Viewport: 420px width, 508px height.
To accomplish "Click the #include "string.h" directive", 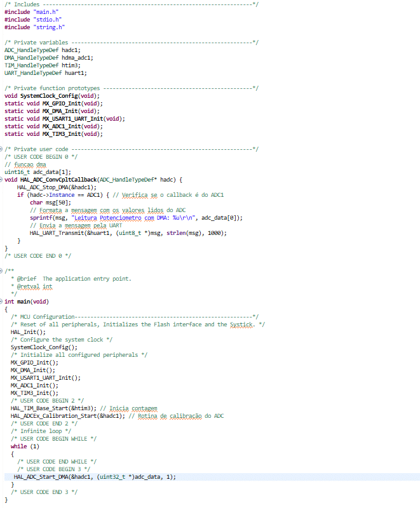I will (37, 27).
